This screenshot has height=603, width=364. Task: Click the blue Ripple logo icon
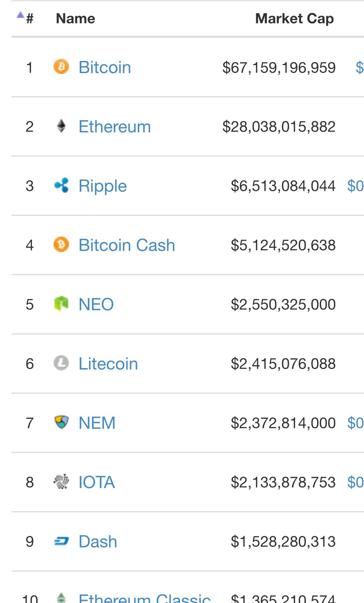point(62,185)
